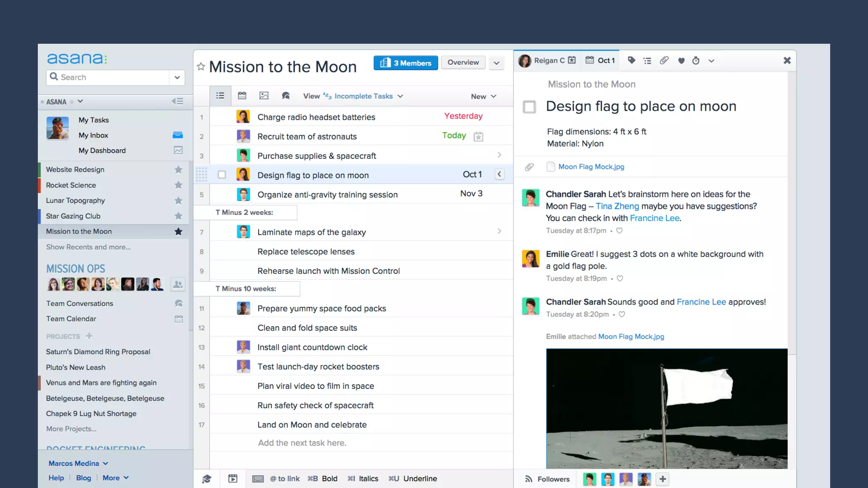Open My Inbox in sidebar

(x=93, y=135)
